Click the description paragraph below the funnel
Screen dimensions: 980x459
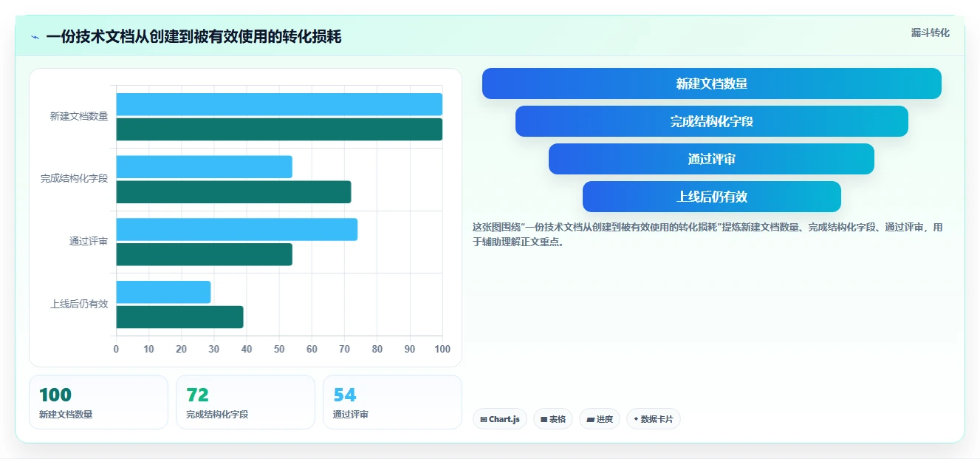pyautogui.click(x=707, y=234)
